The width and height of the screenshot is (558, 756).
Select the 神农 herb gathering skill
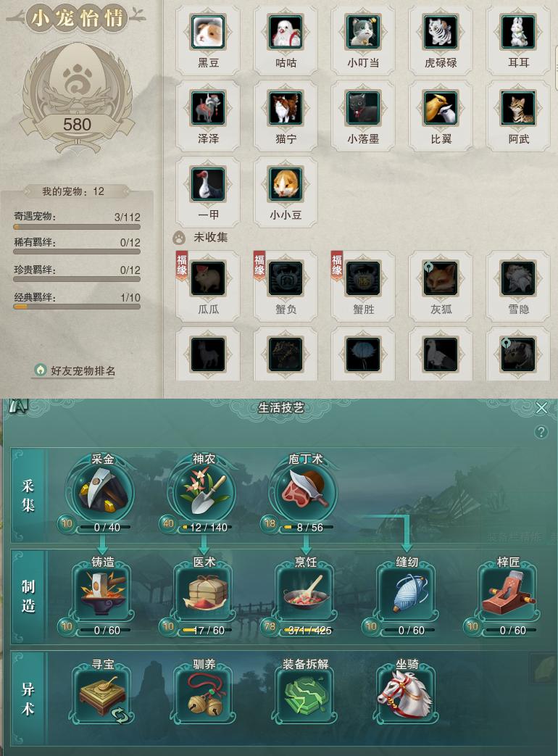coord(204,491)
